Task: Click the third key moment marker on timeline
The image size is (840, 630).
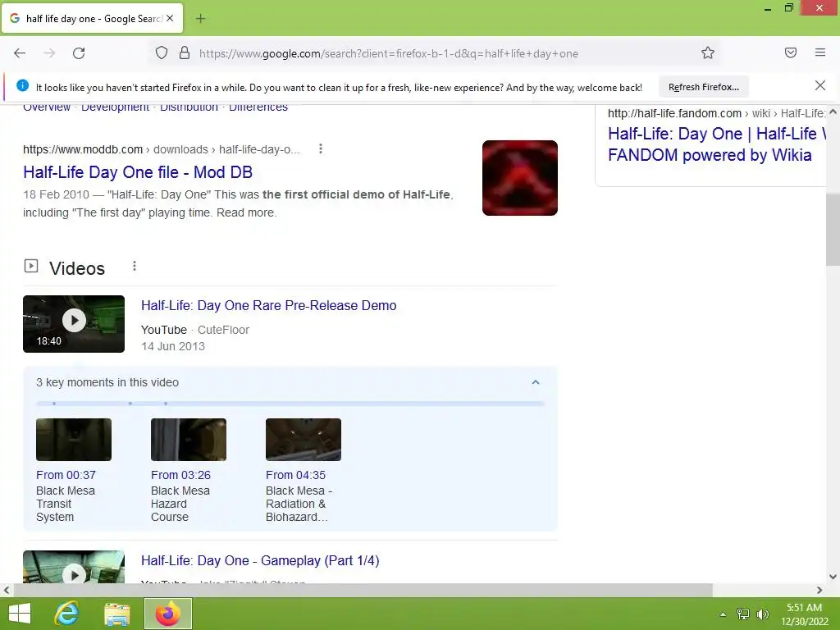Action: (166, 404)
